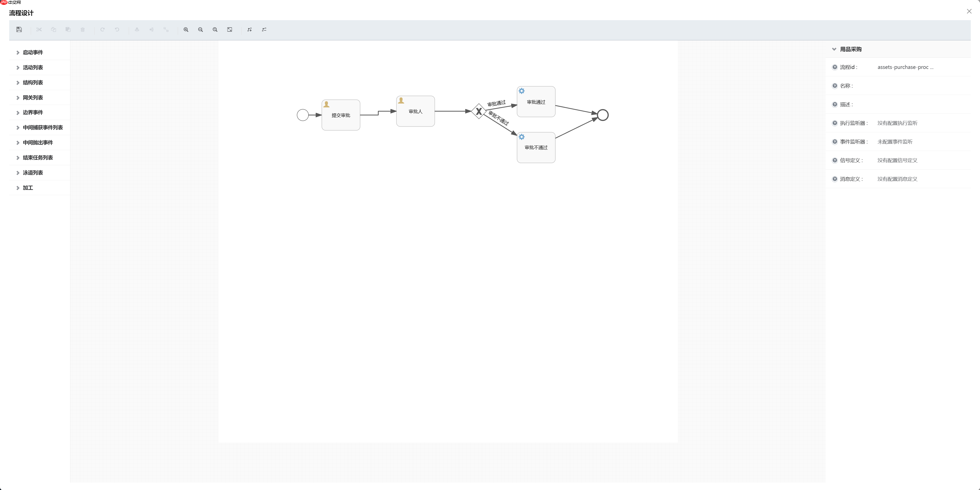The width and height of the screenshot is (980, 490).
Task: Click the save diagram icon
Action: point(19,29)
